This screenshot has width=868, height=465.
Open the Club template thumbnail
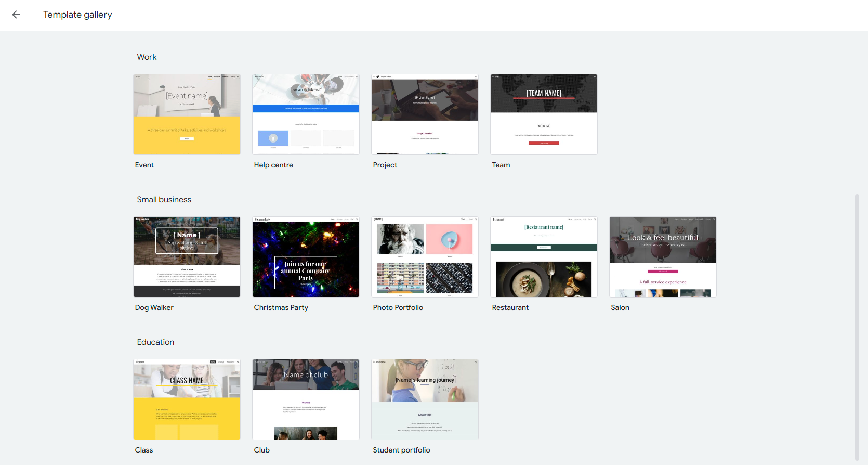click(306, 399)
